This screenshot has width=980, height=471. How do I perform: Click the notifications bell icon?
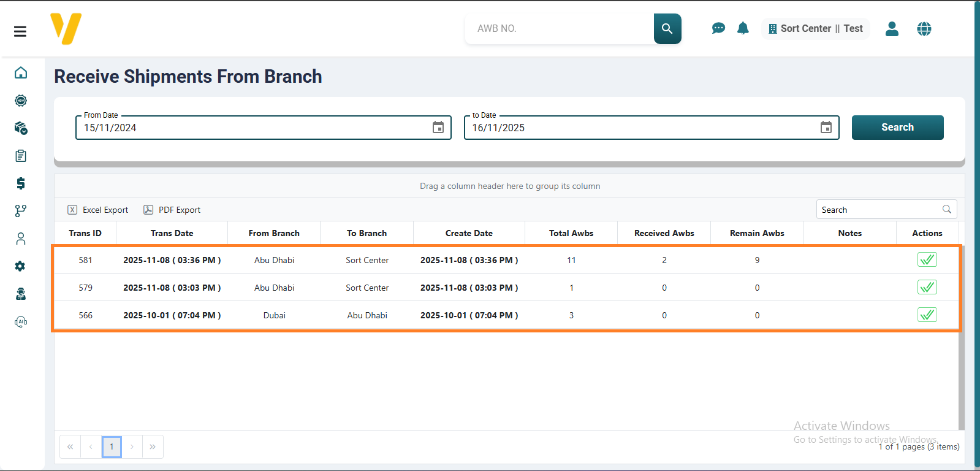click(x=743, y=28)
